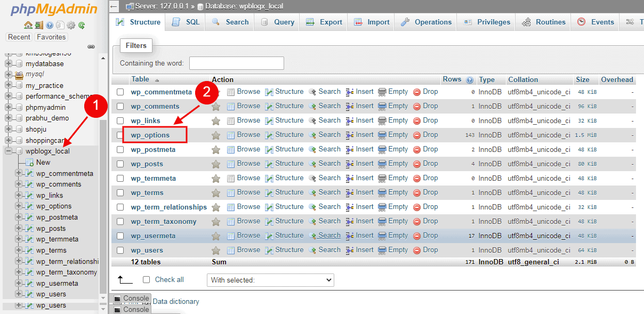Open the Privileges tab

pos(487,22)
